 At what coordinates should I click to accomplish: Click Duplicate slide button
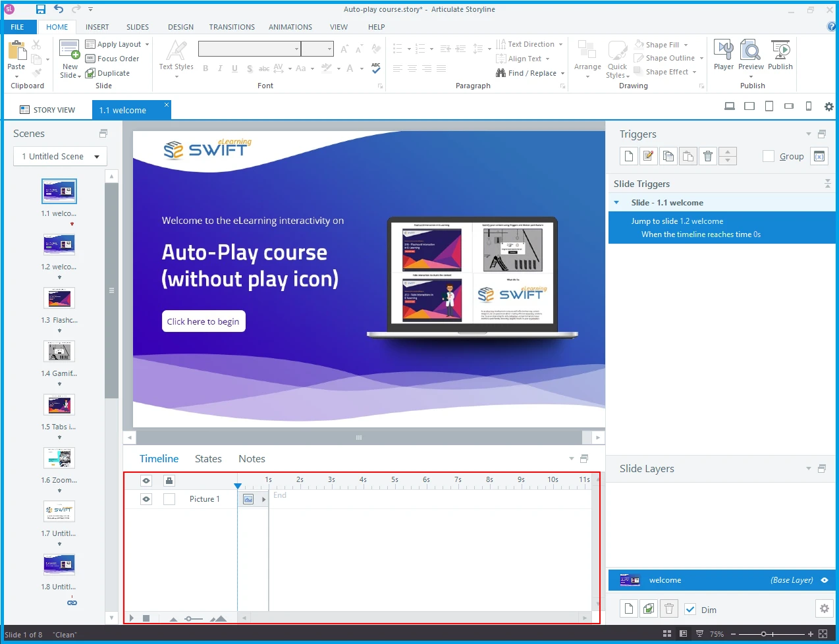tap(108, 73)
